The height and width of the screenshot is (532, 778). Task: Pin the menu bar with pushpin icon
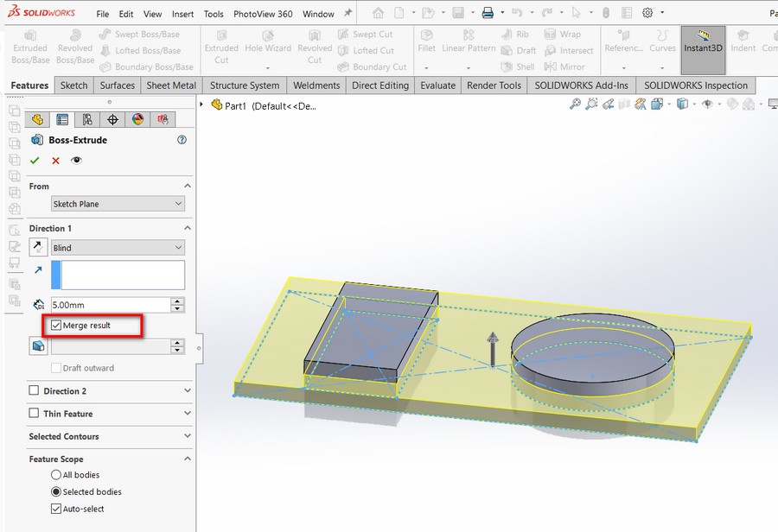tap(348, 13)
